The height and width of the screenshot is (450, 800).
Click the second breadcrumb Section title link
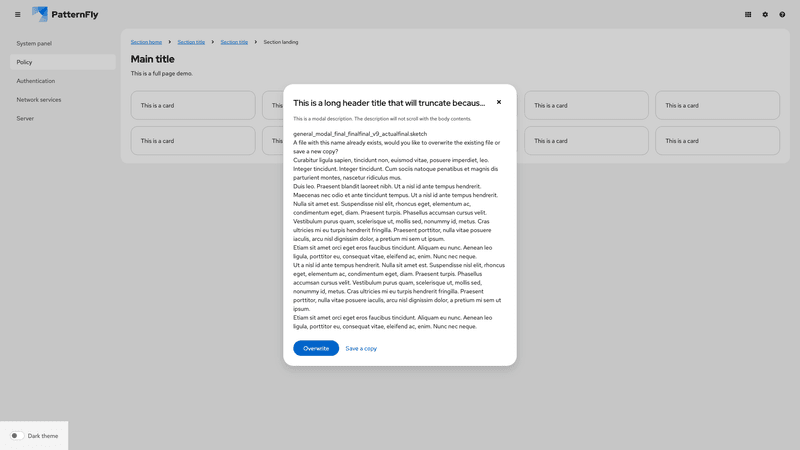click(191, 42)
